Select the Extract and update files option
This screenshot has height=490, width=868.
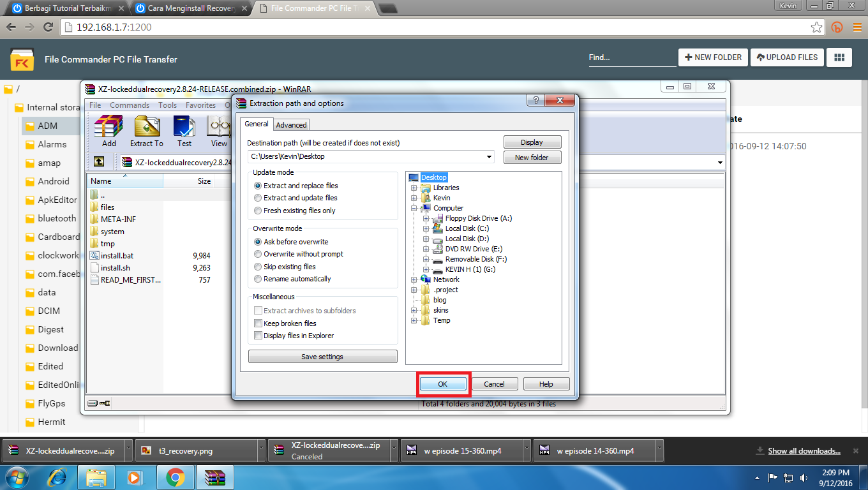coord(257,198)
